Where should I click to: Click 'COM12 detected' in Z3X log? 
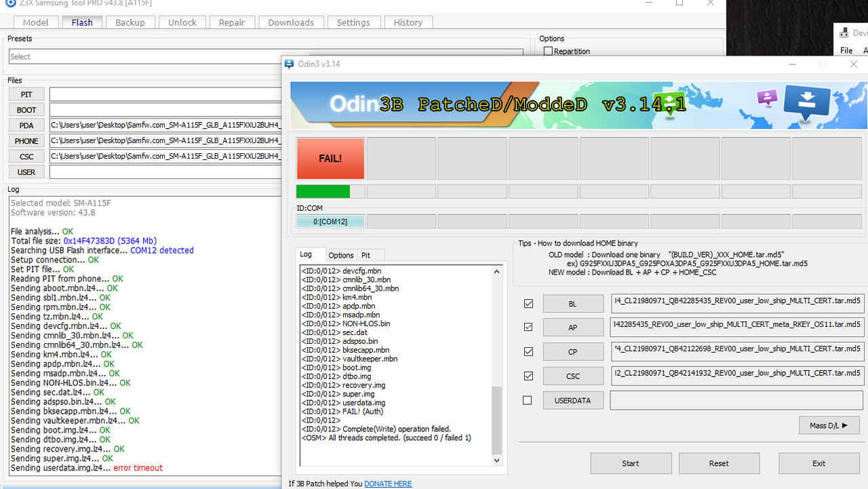[x=162, y=250]
